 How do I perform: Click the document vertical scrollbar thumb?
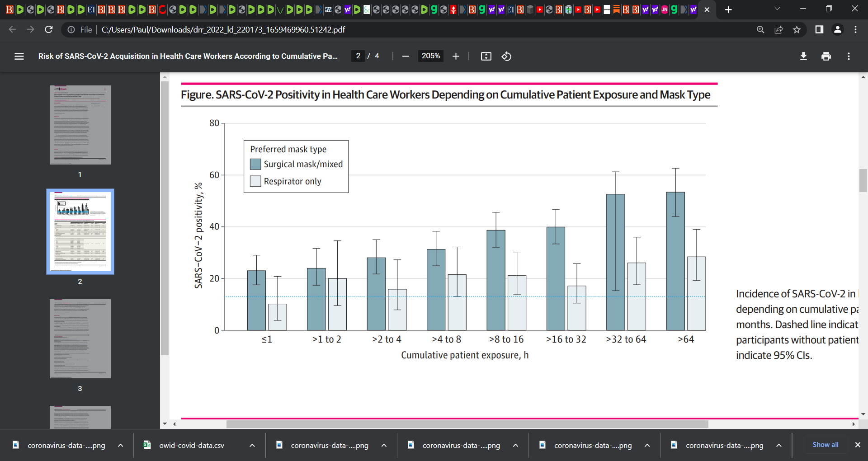pos(863,180)
